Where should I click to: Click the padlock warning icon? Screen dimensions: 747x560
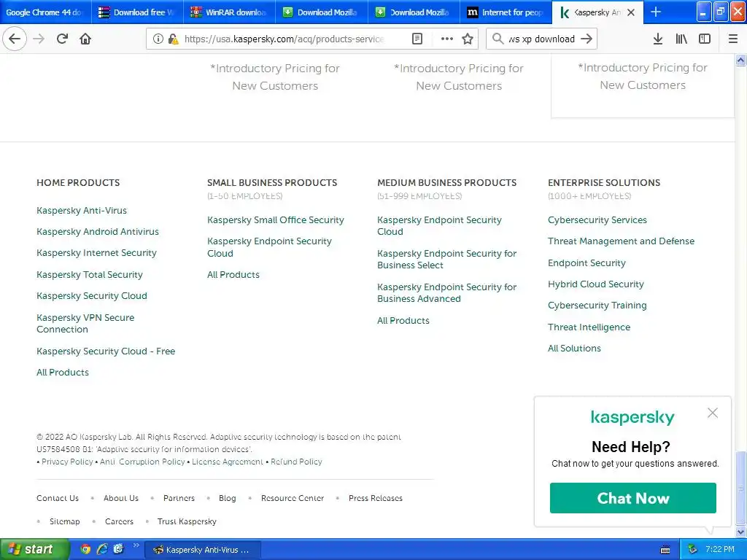[x=174, y=39]
